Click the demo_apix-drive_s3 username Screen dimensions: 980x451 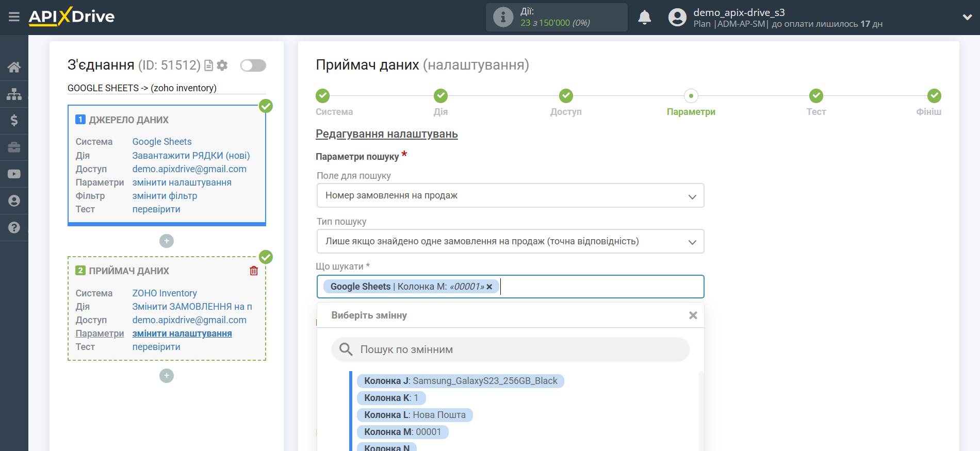739,12
